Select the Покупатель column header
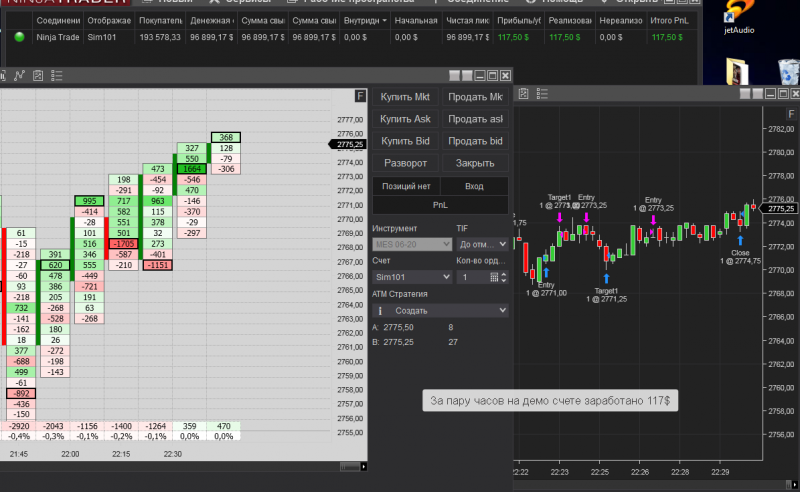Image resolution: width=800 pixels, height=492 pixels. tap(160, 20)
